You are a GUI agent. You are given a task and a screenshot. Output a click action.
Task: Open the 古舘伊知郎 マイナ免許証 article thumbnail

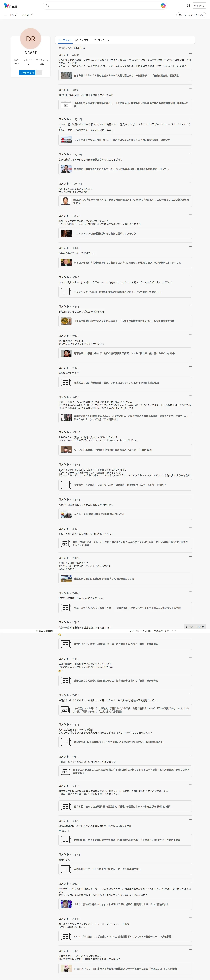(66, 840)
